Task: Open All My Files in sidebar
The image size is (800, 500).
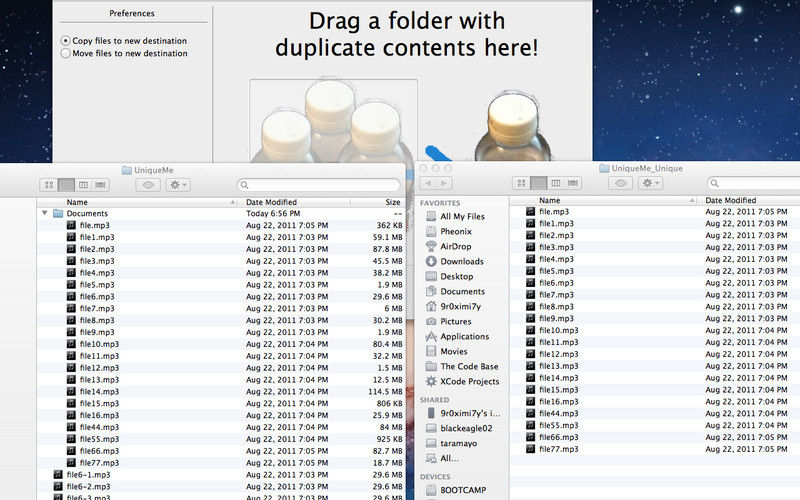Action: (455, 216)
